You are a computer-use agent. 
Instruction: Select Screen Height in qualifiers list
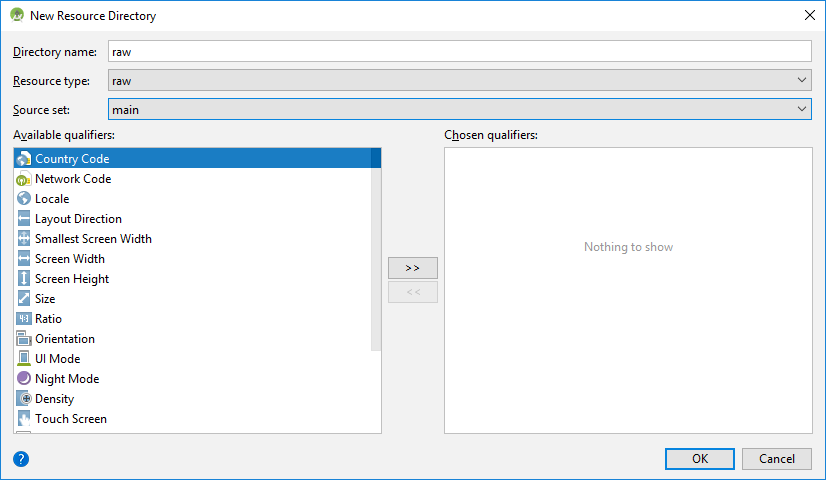coord(72,279)
